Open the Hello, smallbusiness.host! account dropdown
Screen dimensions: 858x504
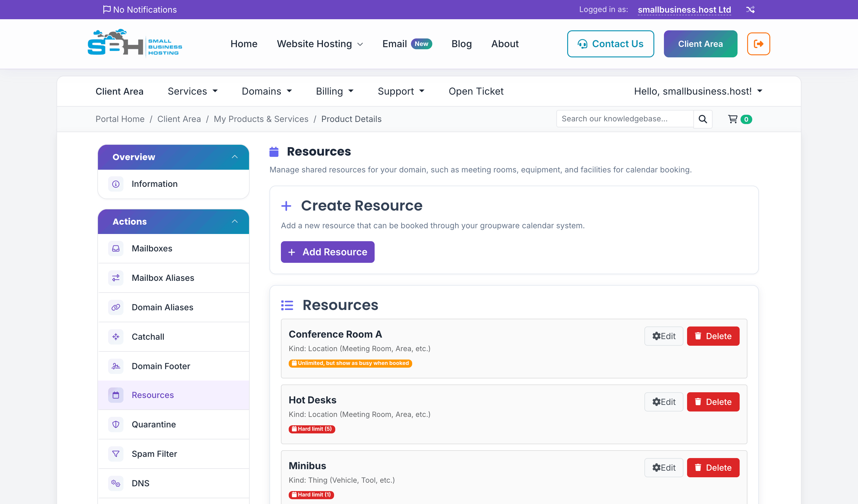[x=698, y=91]
